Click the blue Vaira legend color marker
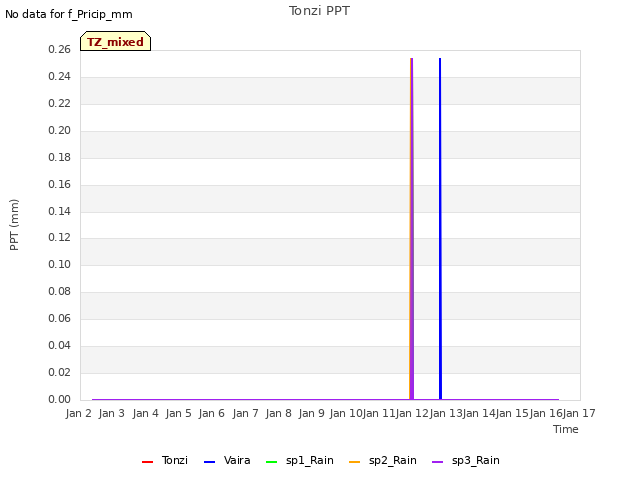640x480 pixels. [x=209, y=462]
